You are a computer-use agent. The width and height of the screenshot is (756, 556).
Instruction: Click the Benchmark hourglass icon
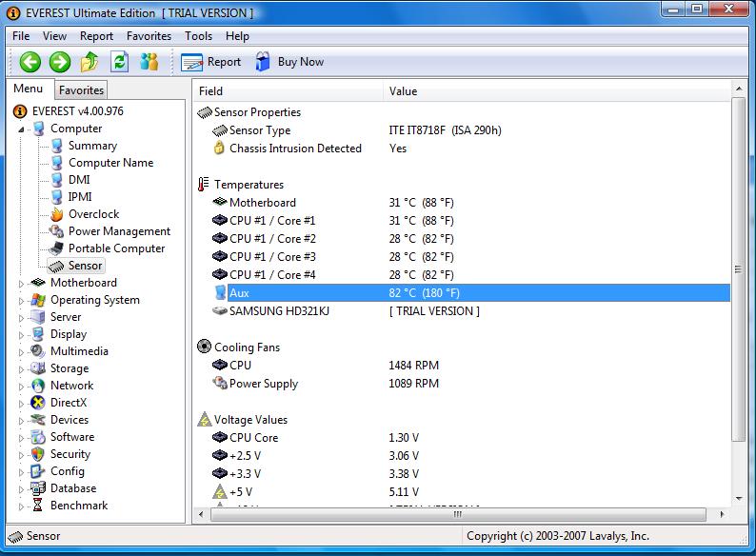click(38, 506)
